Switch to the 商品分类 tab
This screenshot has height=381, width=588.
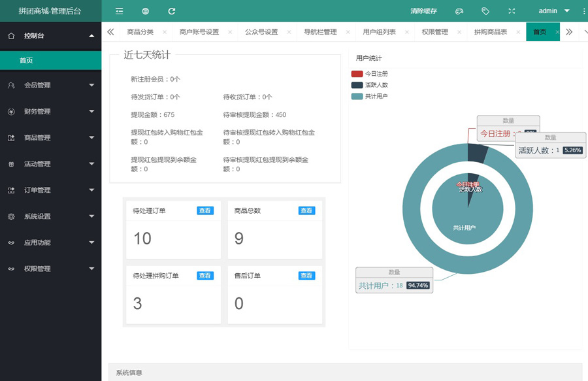click(x=140, y=31)
